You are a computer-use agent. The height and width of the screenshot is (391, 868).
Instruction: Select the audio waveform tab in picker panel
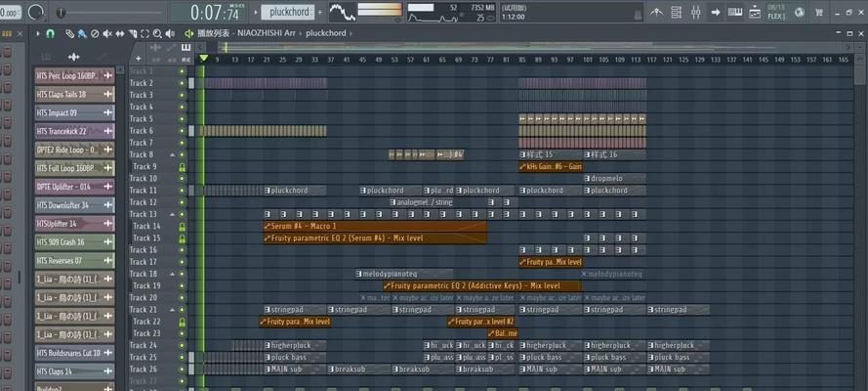73,57
